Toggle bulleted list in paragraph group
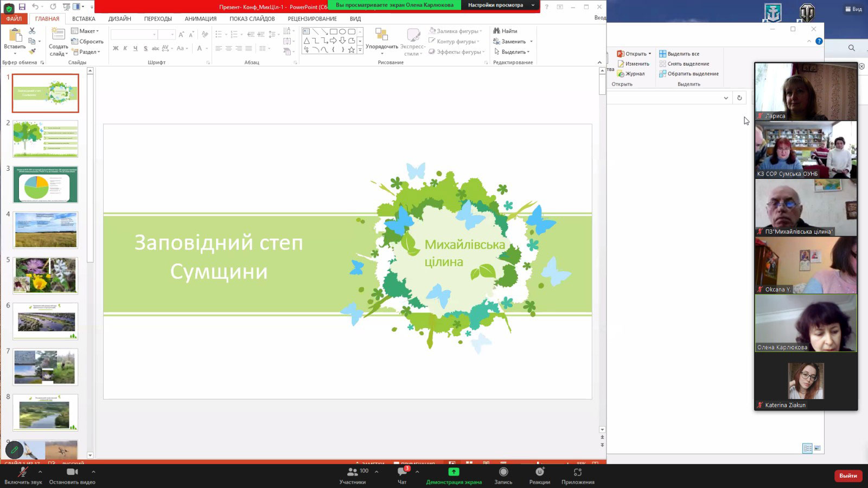 pyautogui.click(x=218, y=34)
